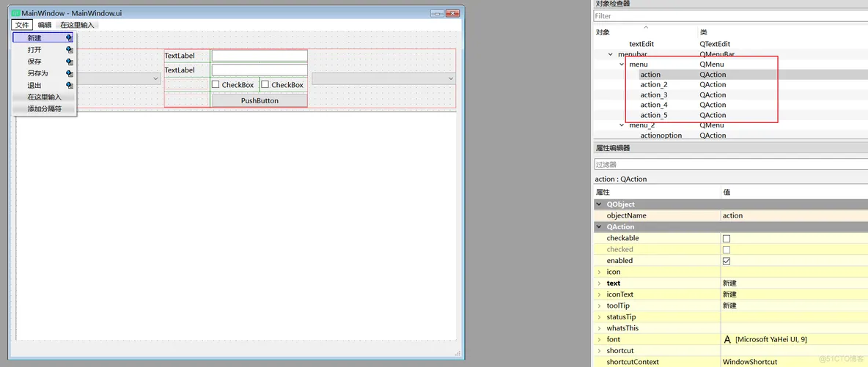Click the font 'A' icon in the font row
Screen dimensions: 868x367
tap(727, 339)
